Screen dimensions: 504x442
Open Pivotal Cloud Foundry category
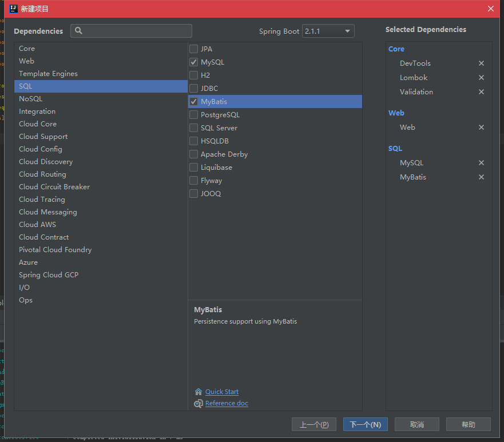(x=101, y=249)
